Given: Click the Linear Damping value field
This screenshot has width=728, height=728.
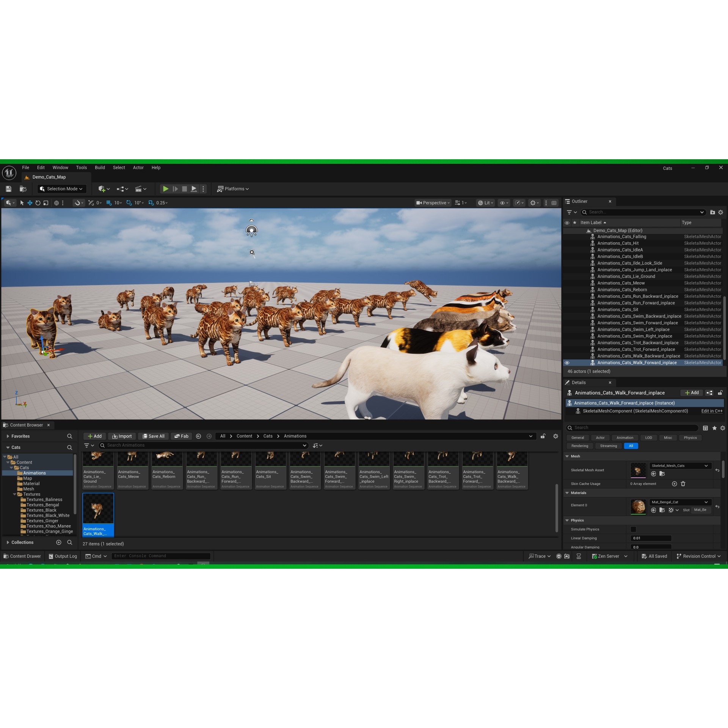Looking at the screenshot, I should click(651, 538).
